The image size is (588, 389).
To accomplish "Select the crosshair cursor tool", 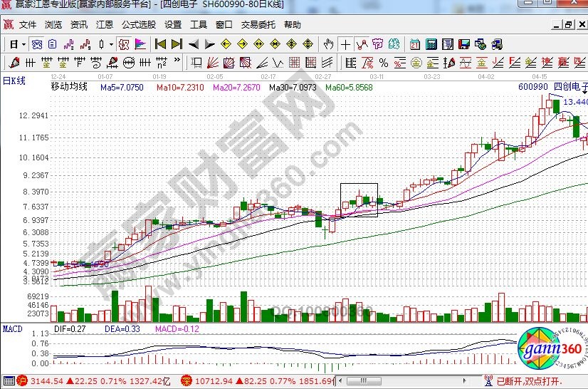I will tap(346, 44).
